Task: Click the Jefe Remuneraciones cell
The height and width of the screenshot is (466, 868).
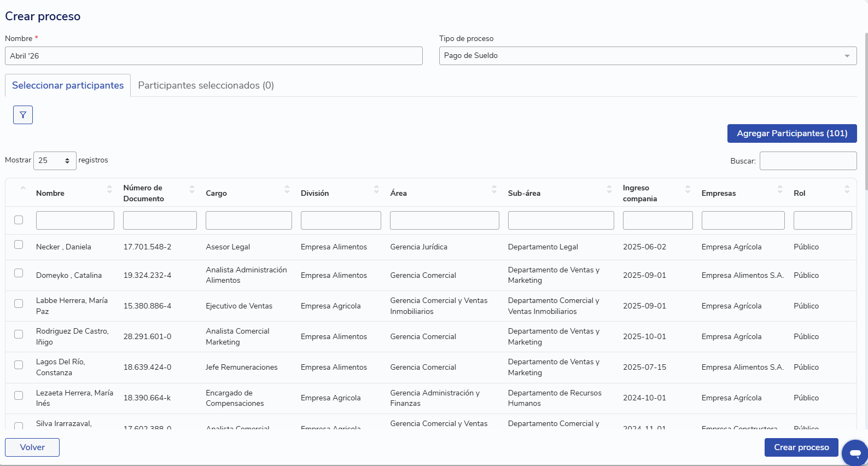Action: pos(241,368)
